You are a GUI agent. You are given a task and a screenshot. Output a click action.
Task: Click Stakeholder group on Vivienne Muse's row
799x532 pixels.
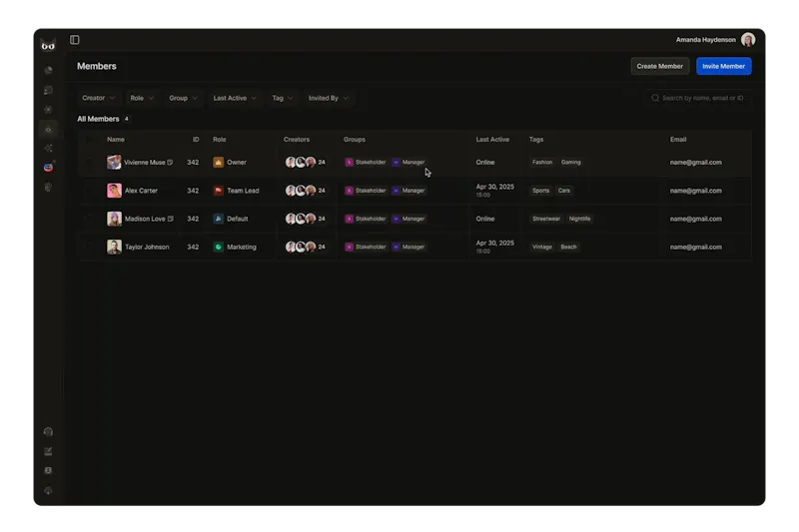click(366, 163)
